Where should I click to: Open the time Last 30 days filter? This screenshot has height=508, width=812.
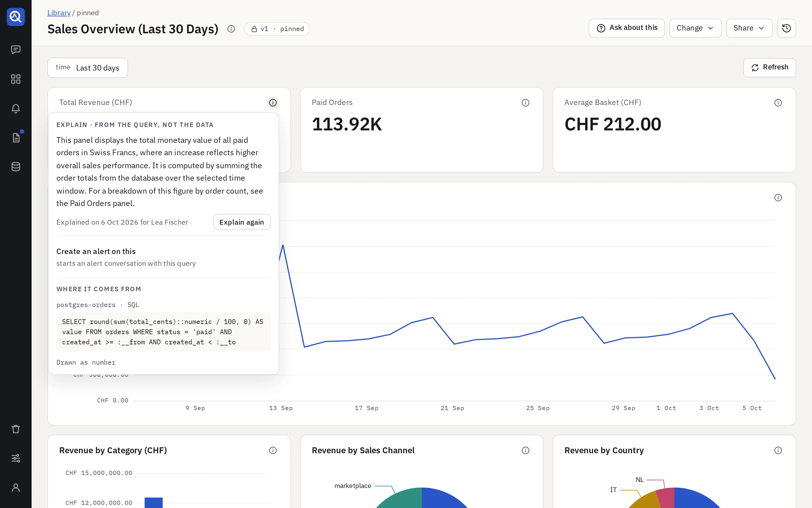[88, 68]
